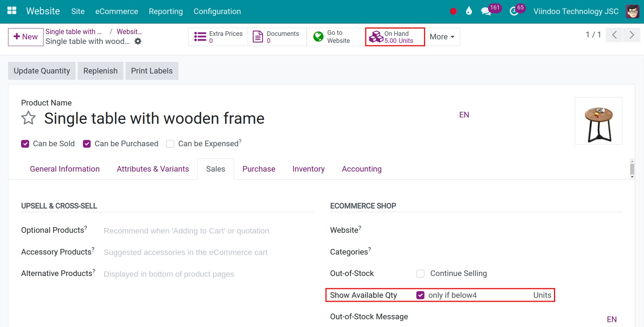Screen dimensions: 644x327
Task: Toggle Can be Sold checkbox
Action: (x=25, y=144)
